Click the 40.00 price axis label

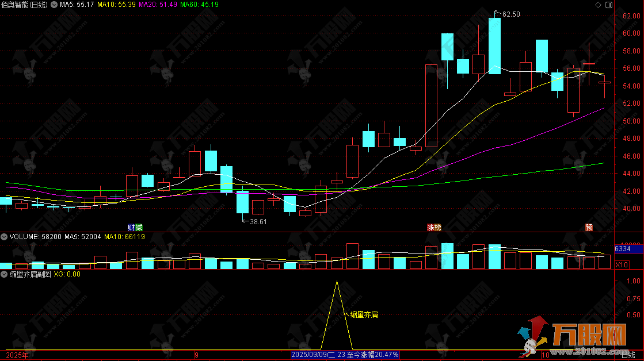coord(632,209)
